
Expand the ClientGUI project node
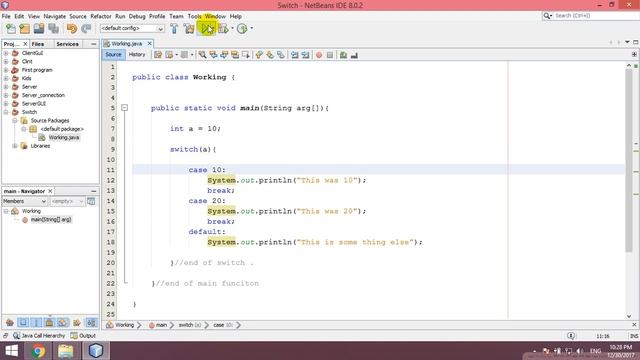(6, 53)
